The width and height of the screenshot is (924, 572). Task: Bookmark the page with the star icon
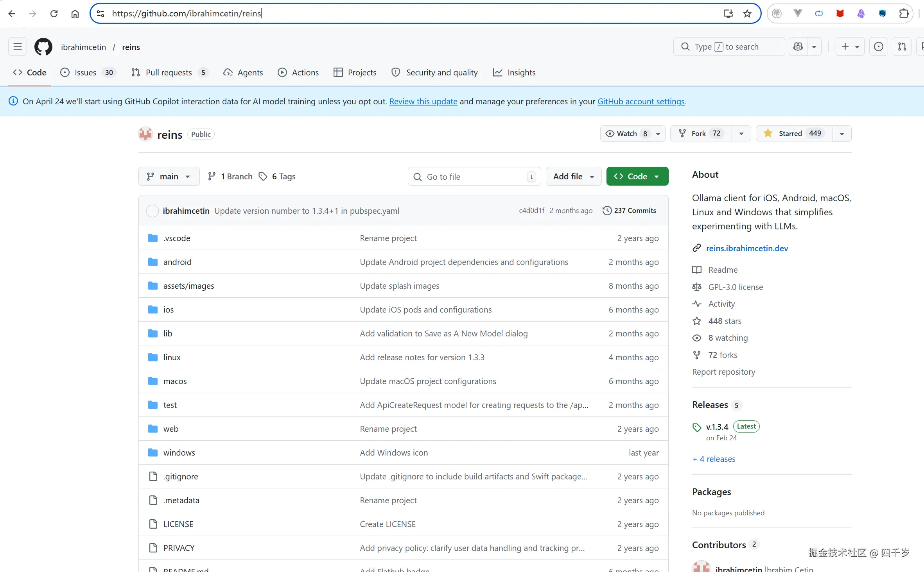tap(747, 14)
